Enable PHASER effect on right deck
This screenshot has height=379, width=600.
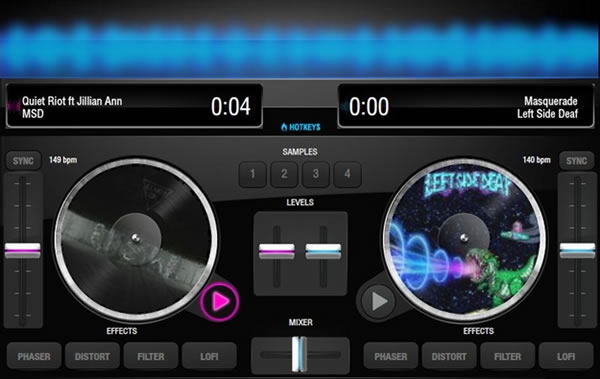(x=391, y=356)
